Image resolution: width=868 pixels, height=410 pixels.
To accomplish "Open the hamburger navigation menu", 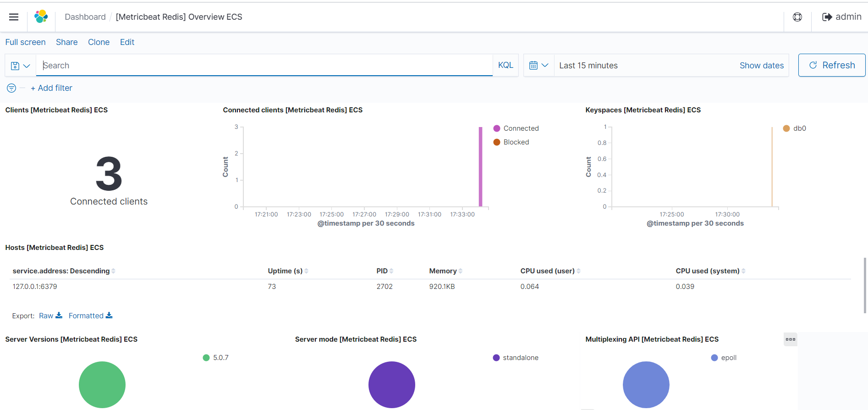I will 14,17.
